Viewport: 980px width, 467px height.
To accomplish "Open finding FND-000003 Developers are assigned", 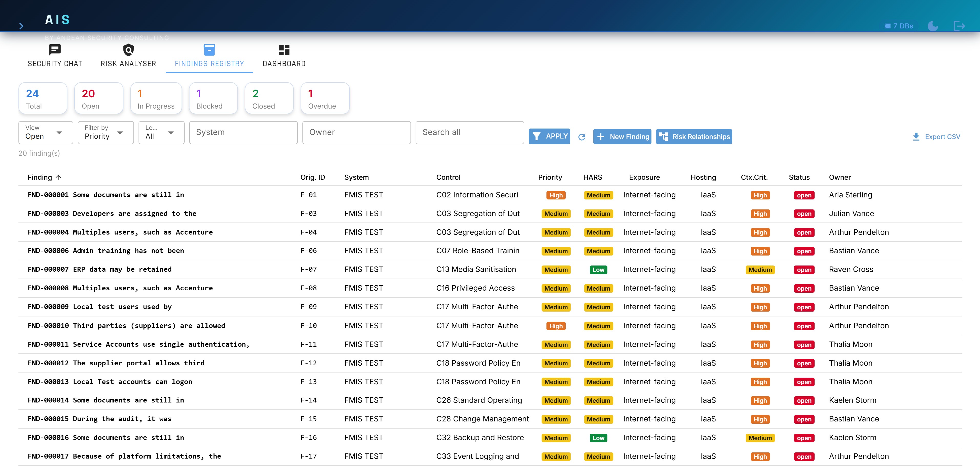I will coord(112,213).
